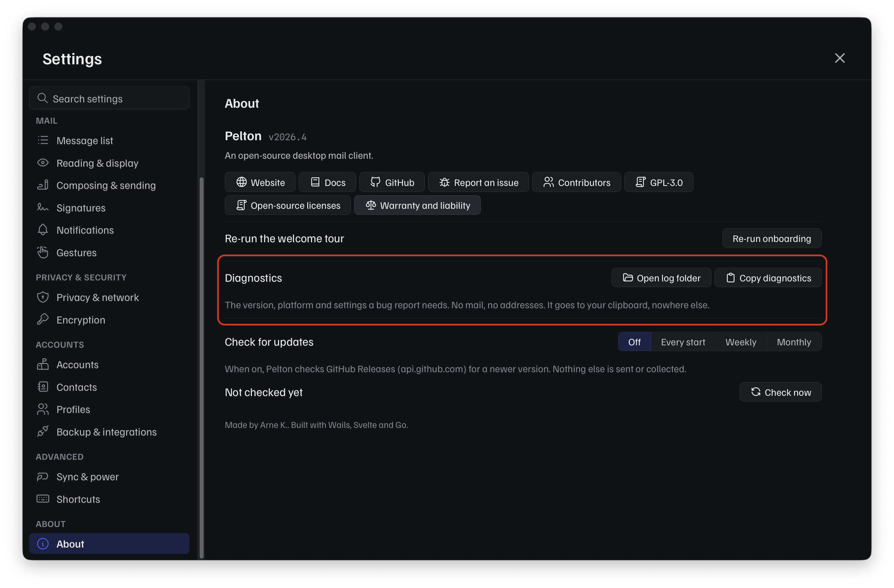Viewport: 894px width, 588px height.
Task: Set update checks to Monthly
Action: pyautogui.click(x=794, y=342)
